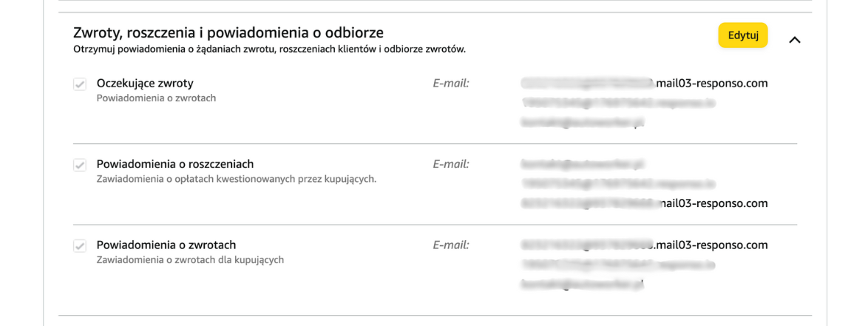The height and width of the screenshot is (326, 868).
Task: Click the yellow Edytuj button
Action: [742, 35]
